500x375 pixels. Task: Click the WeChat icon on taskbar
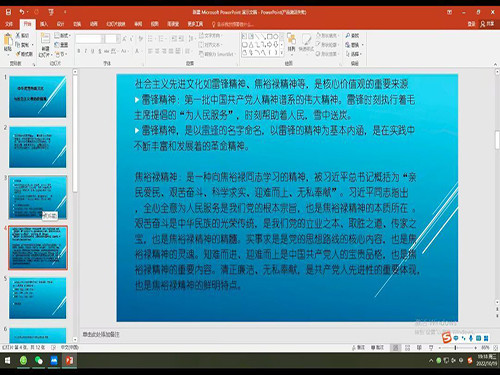point(39,360)
